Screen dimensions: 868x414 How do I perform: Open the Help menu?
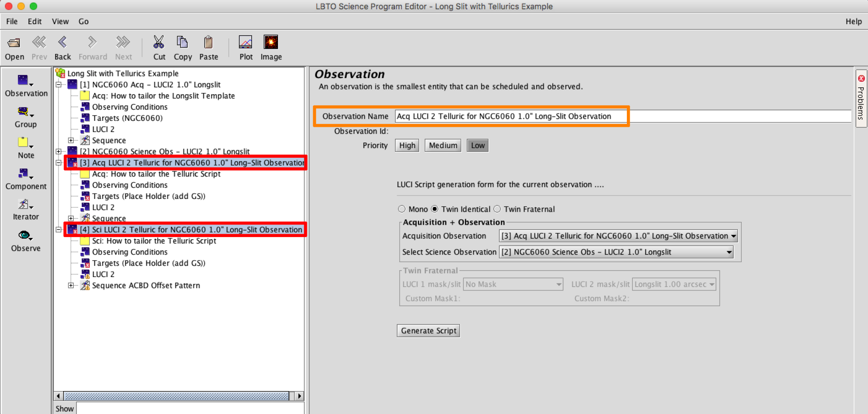(x=854, y=21)
